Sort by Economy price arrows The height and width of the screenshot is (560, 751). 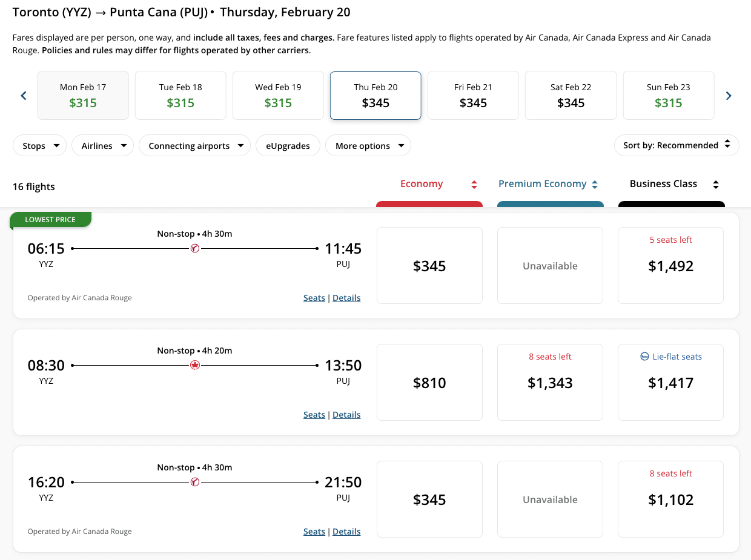coord(474,185)
